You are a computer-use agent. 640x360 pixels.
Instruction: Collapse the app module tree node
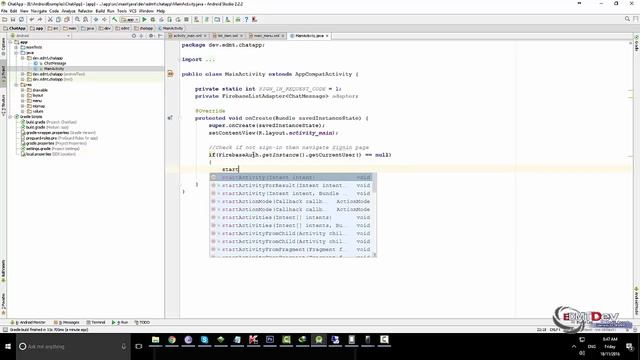pos(11,42)
